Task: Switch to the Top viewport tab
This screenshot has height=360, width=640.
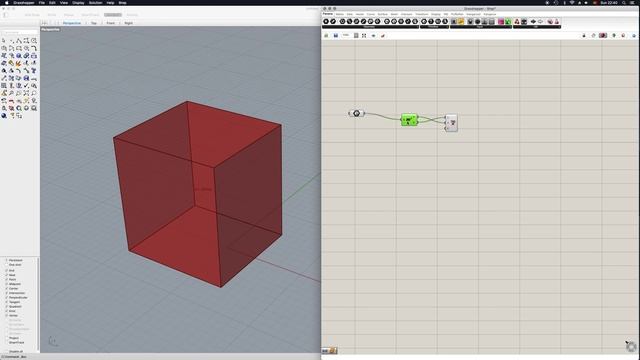Action: (94, 23)
